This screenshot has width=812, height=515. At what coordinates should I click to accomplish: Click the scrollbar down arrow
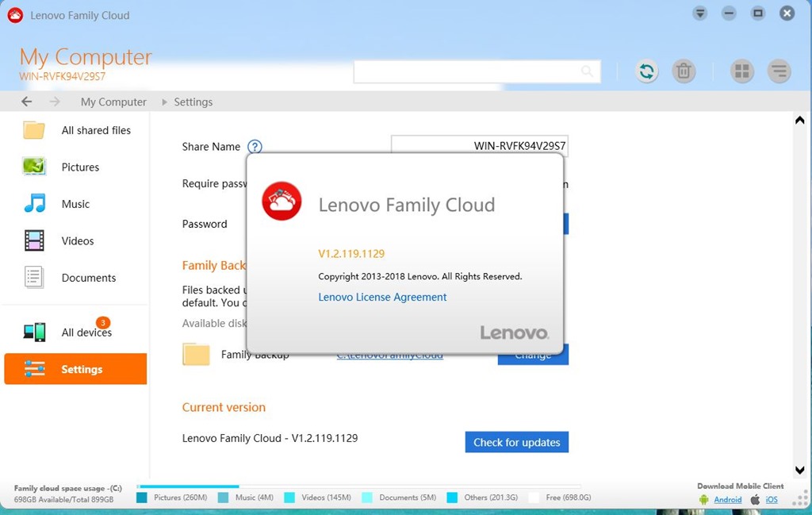pyautogui.click(x=799, y=471)
